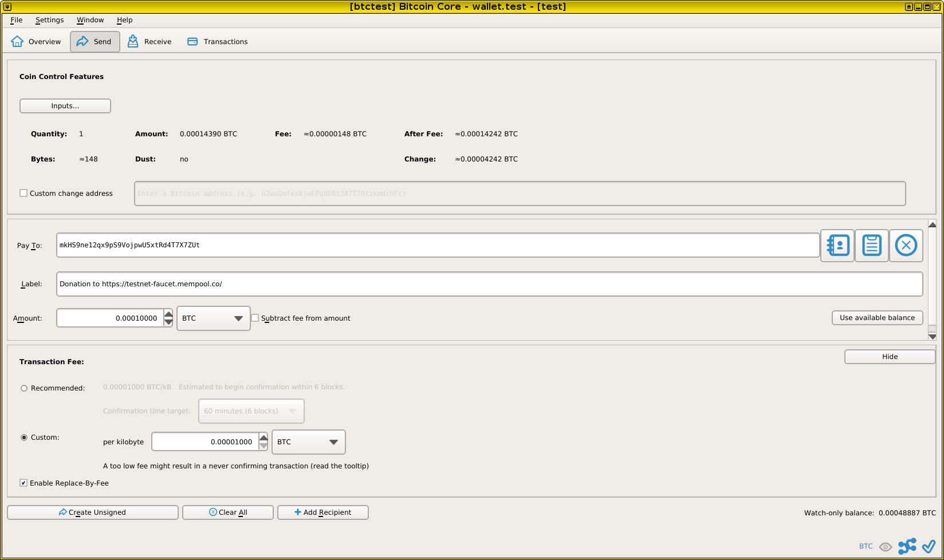Decrease custom fee with down arrow
944x560 pixels.
(263, 446)
